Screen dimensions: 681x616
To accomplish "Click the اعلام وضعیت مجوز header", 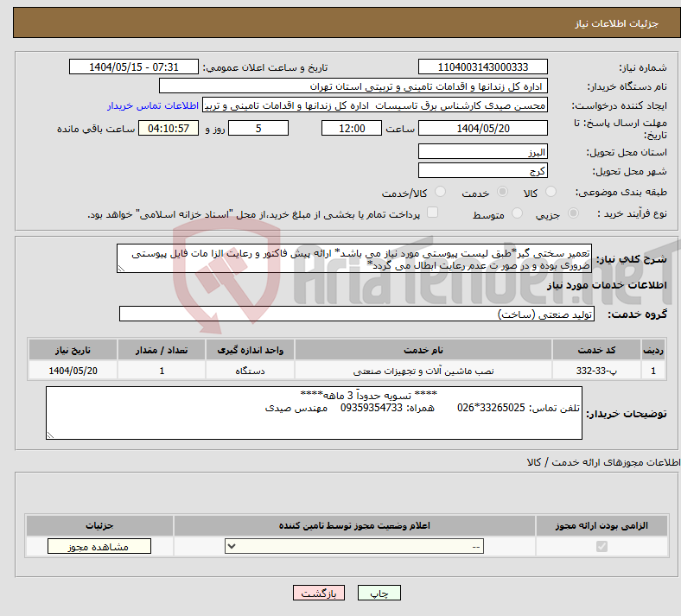I will click(354, 525).
